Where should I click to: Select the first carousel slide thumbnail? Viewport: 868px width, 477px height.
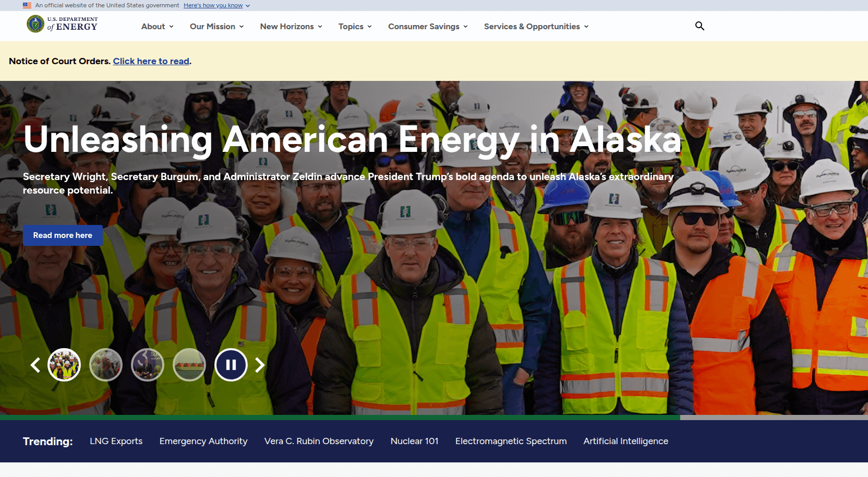(x=64, y=365)
